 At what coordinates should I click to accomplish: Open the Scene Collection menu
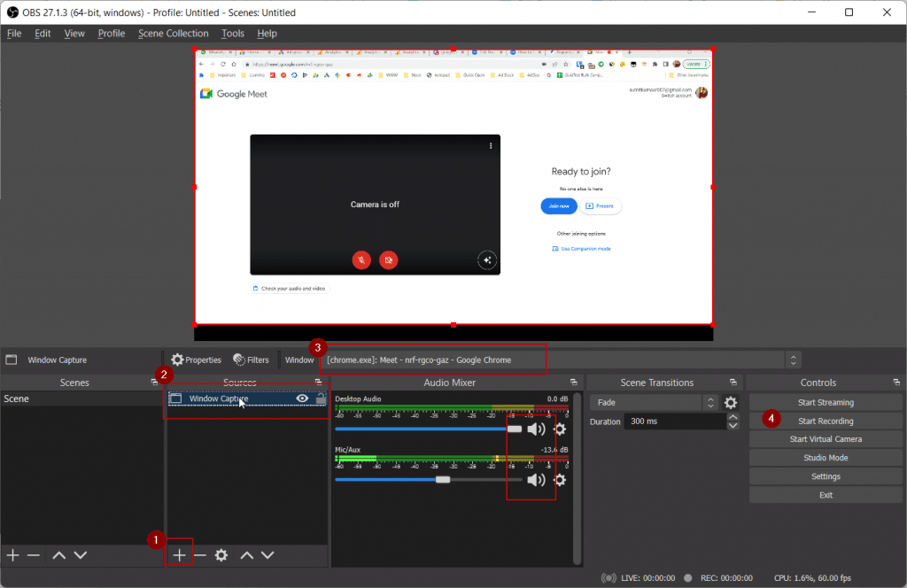coord(173,34)
